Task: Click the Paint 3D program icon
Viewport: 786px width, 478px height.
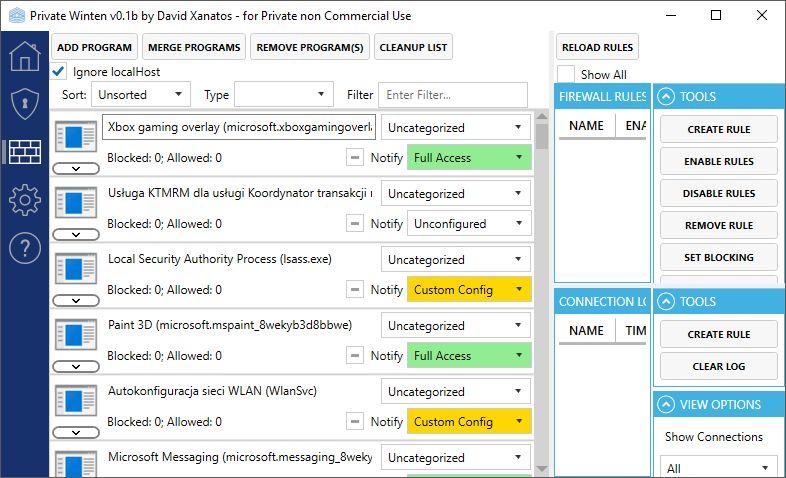Action: pos(75,335)
